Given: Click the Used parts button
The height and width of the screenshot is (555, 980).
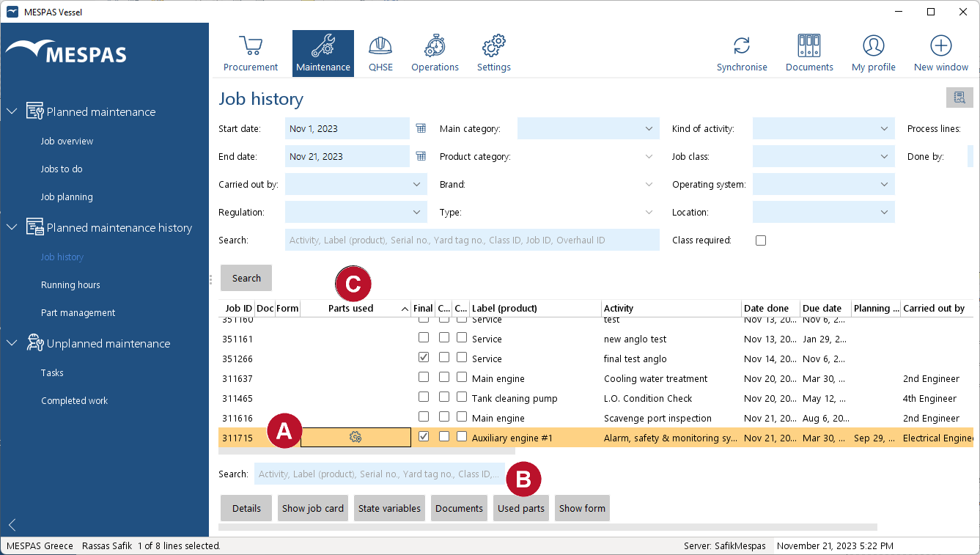Looking at the screenshot, I should [x=521, y=508].
